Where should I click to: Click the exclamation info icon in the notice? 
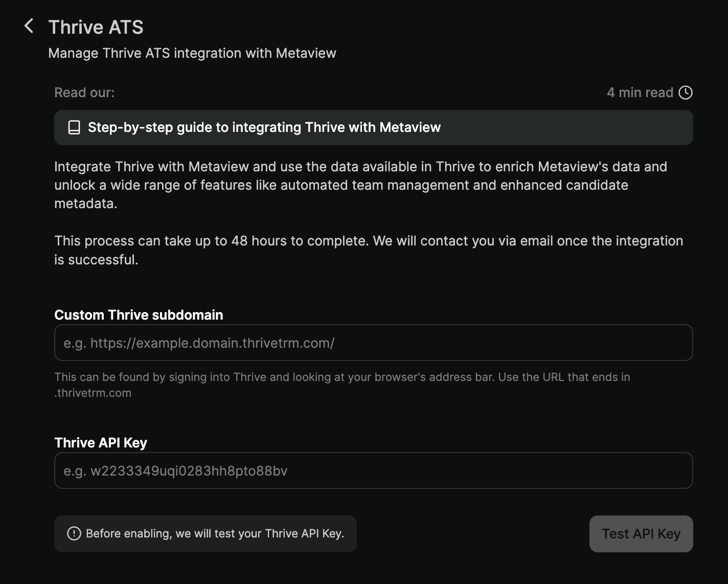click(74, 533)
